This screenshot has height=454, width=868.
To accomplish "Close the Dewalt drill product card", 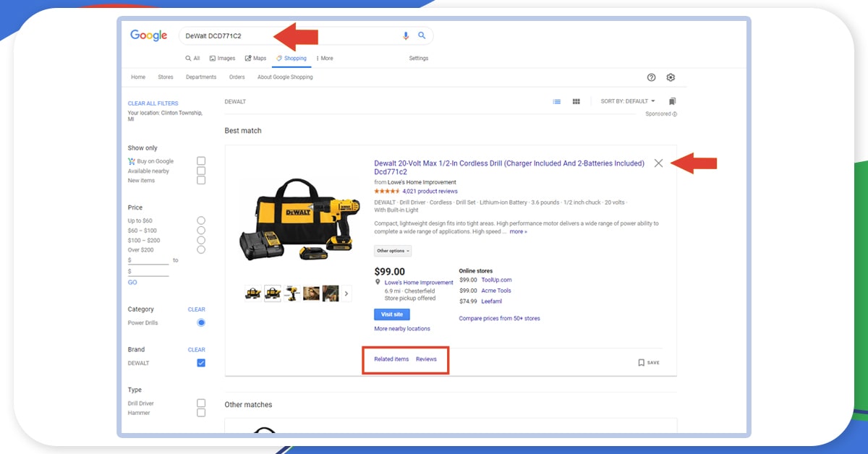I will [658, 163].
